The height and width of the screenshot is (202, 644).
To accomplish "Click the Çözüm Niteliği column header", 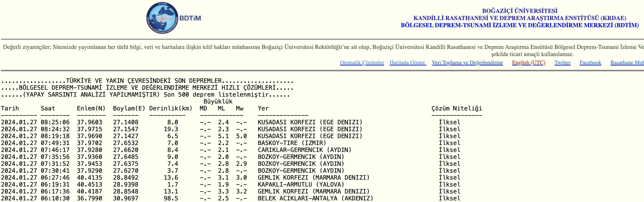I will click(457, 108).
